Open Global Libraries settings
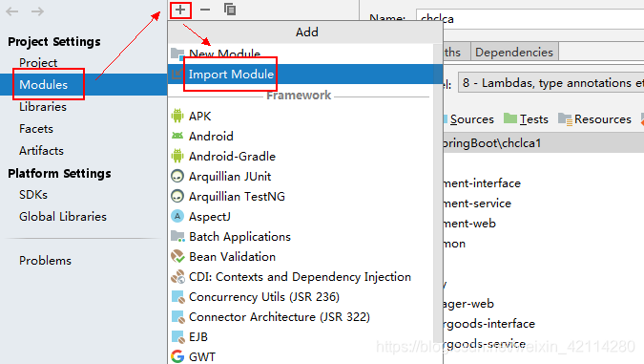The height and width of the screenshot is (364, 644). click(63, 216)
